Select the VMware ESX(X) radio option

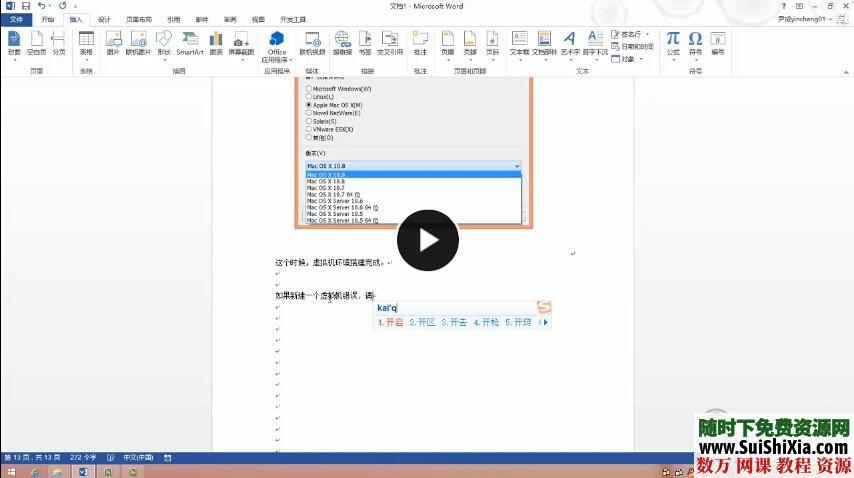(x=308, y=129)
